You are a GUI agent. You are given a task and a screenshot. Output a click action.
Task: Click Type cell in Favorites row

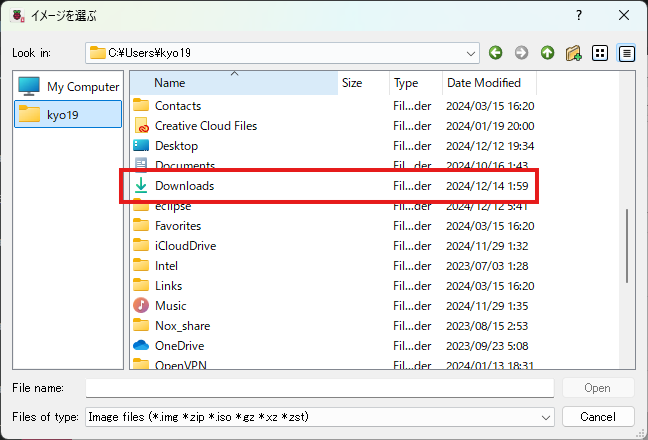412,226
